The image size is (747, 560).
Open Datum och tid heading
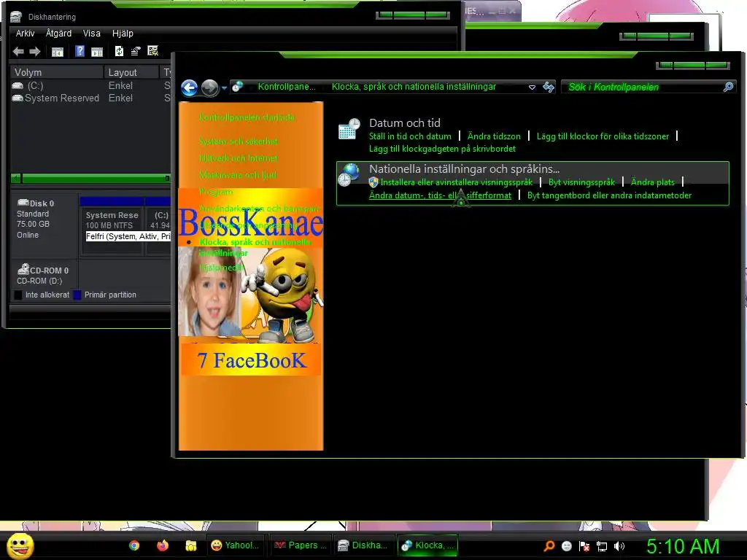[x=404, y=122]
